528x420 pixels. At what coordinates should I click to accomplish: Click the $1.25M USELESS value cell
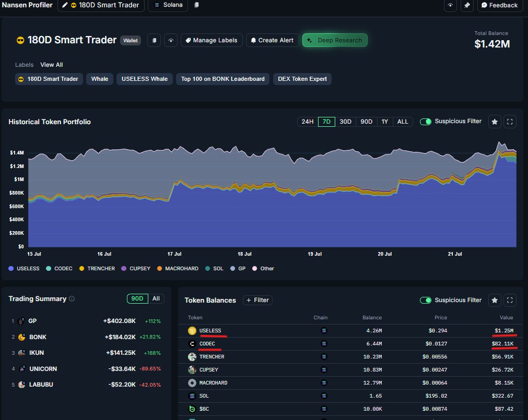504,331
